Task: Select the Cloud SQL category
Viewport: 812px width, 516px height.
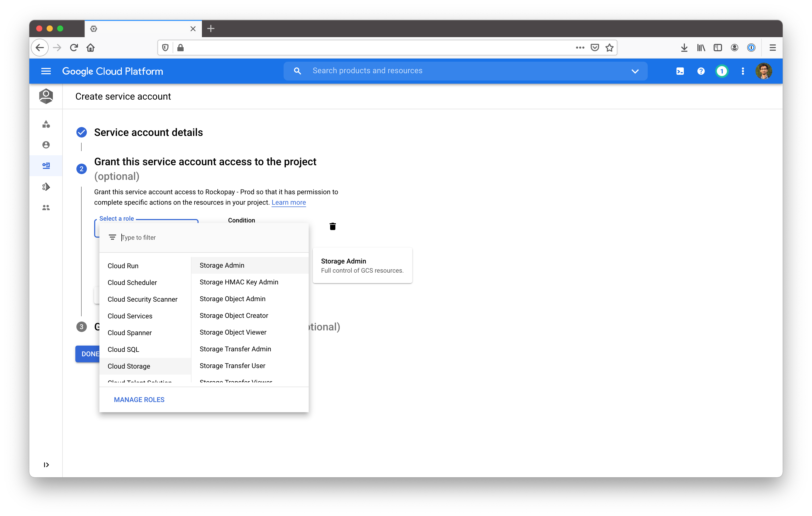Action: point(123,349)
